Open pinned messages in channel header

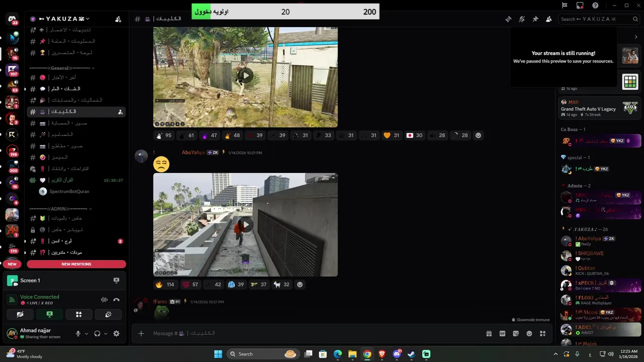(535, 19)
